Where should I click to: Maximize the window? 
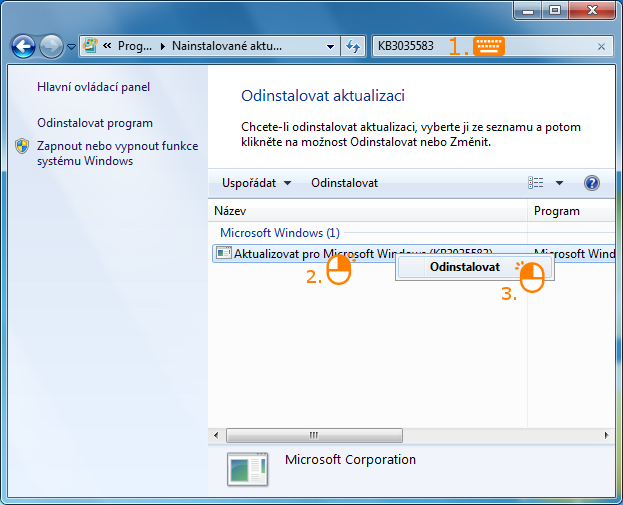tap(555, 11)
